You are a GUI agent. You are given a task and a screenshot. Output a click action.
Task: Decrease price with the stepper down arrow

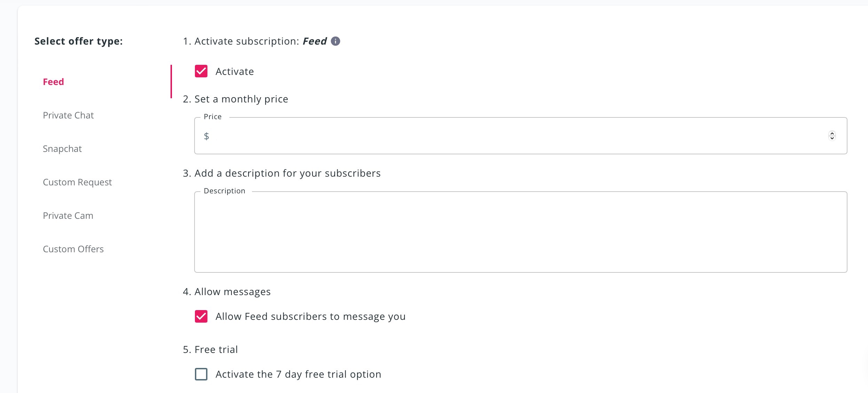[832, 138]
